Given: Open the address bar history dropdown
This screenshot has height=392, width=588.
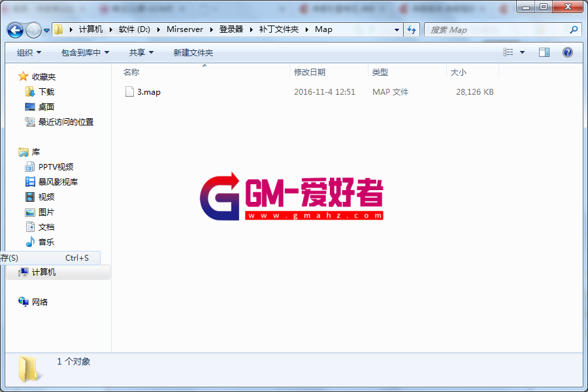Looking at the screenshot, I should [x=397, y=30].
